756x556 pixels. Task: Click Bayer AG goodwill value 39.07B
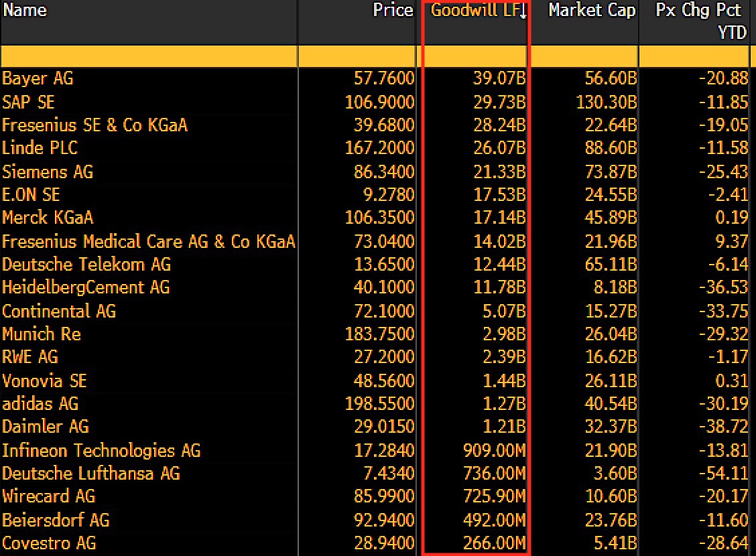(x=499, y=78)
